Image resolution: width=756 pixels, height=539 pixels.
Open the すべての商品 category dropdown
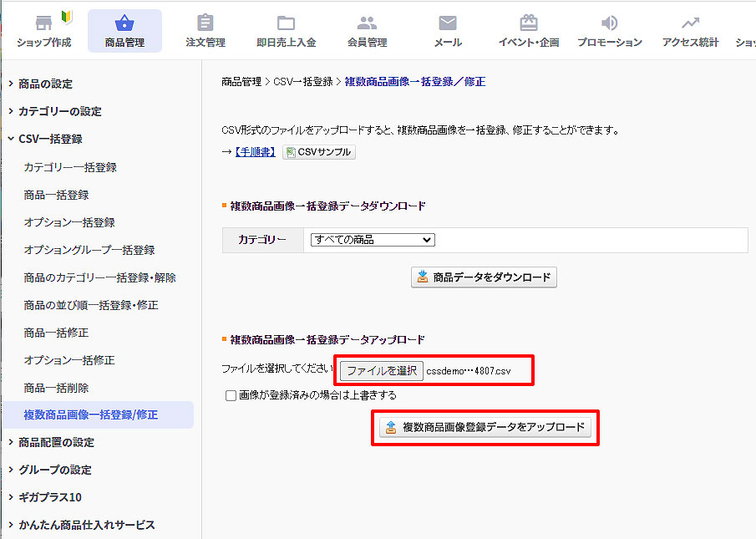point(371,239)
